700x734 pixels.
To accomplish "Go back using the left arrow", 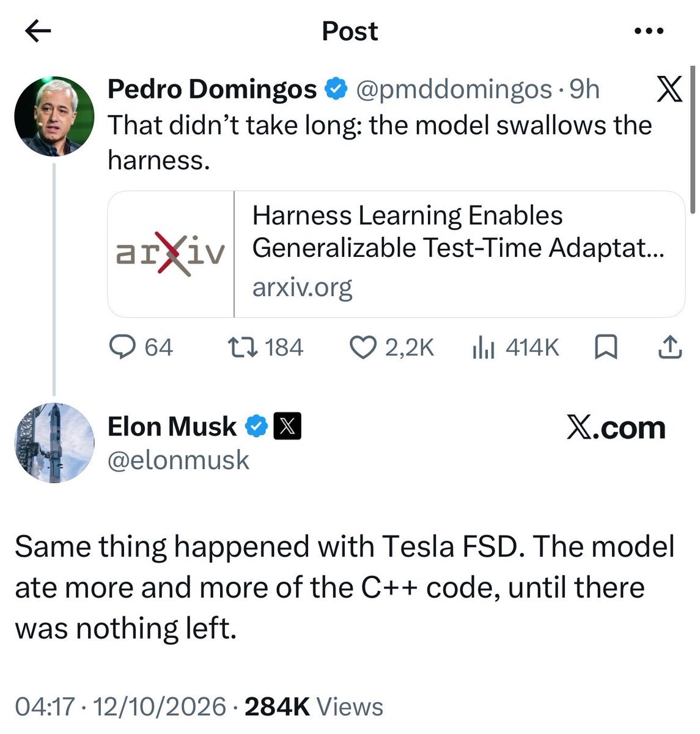I will 38,31.
